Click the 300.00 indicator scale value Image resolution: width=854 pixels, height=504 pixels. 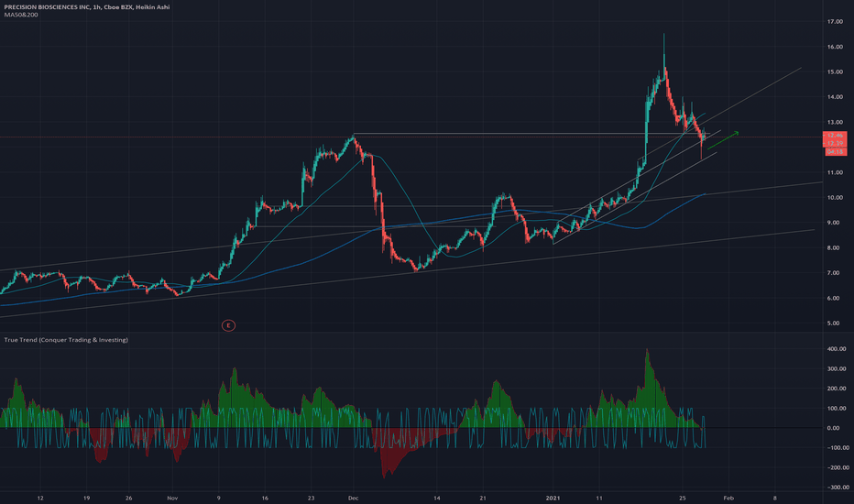tap(837, 369)
